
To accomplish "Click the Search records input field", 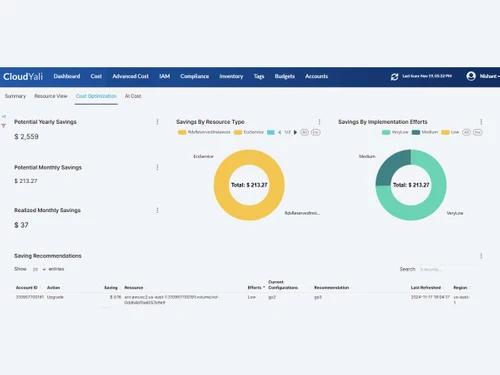I will pyautogui.click(x=447, y=269).
